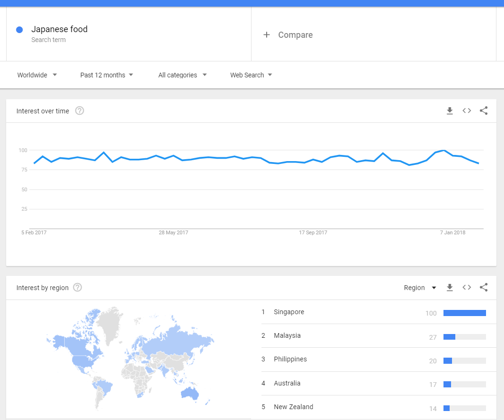The height and width of the screenshot is (420, 504).
Task: Share the Interest by region card
Action: pos(484,288)
